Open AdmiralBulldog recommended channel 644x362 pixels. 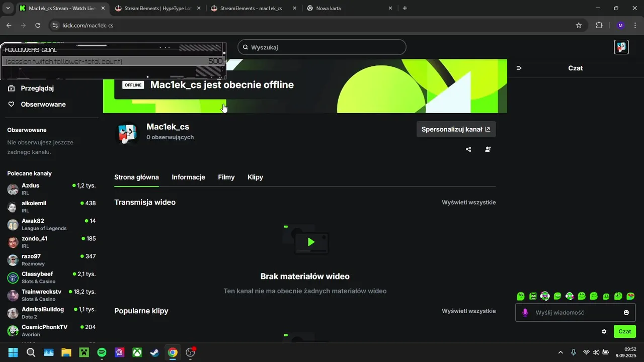51,313
